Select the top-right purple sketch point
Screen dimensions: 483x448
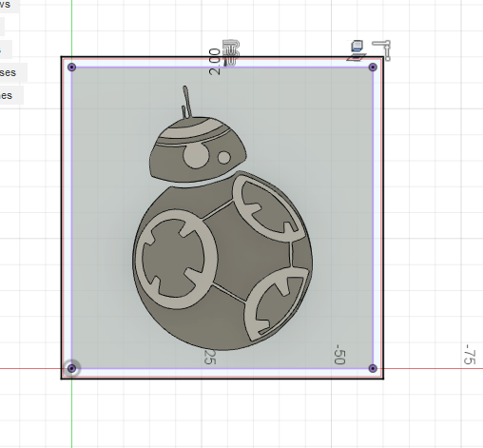coord(373,68)
